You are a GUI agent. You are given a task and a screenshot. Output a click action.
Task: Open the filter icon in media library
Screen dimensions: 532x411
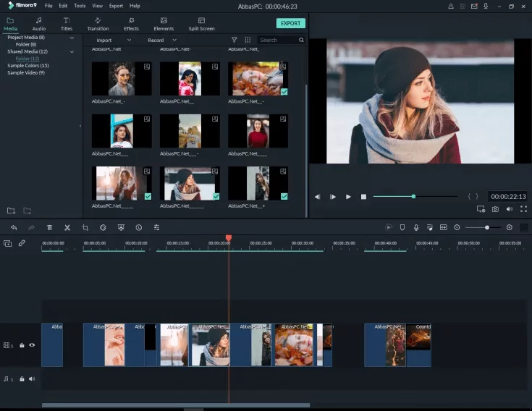(234, 41)
